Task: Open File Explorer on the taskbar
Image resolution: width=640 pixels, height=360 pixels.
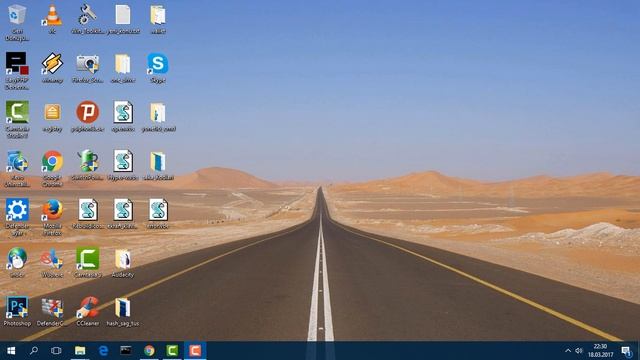Action: (x=80, y=351)
